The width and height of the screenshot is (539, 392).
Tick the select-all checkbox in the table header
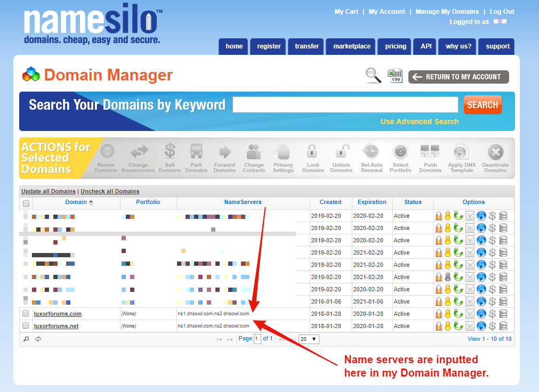click(26, 203)
